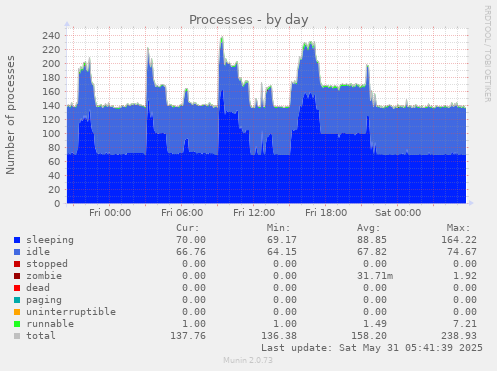Viewport: 497px width, 371px height.
Task: Click sleeping minimum value 69.17
Action: pos(282,240)
